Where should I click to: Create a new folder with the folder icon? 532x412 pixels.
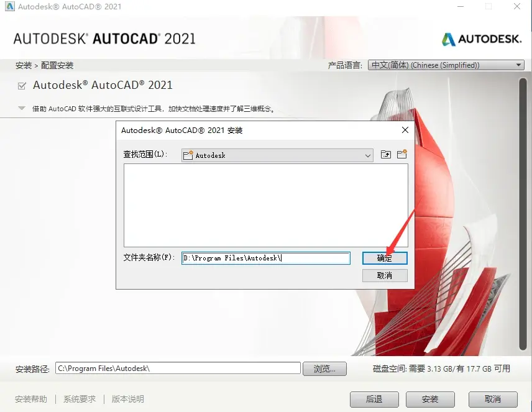[402, 154]
